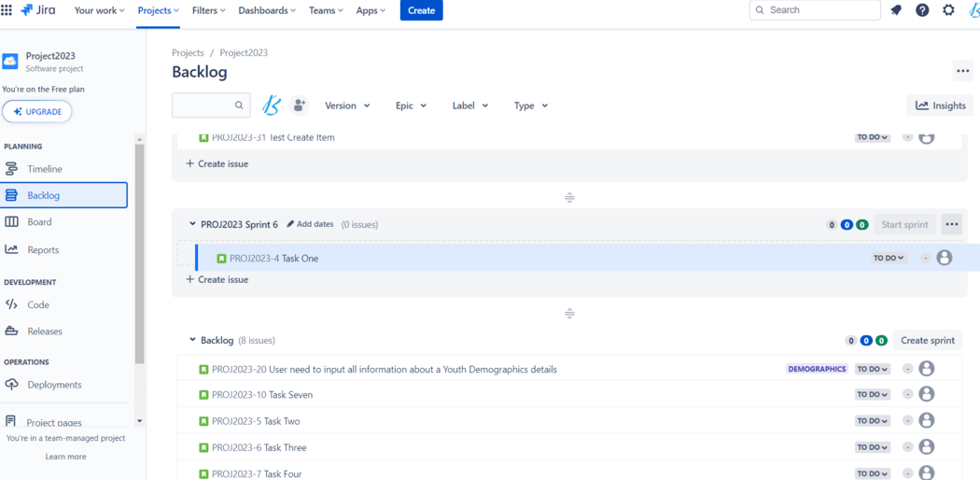Open the settings gear icon
The image size is (980, 480).
click(949, 10)
